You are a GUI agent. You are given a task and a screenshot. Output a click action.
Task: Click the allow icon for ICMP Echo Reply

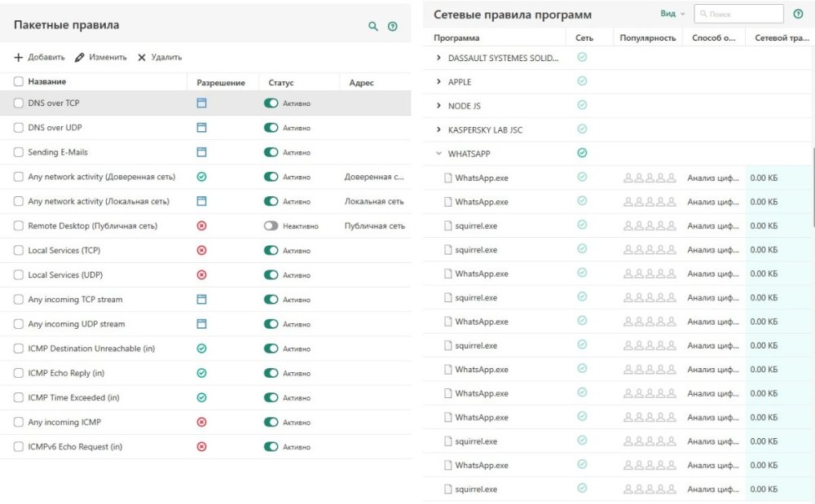pyautogui.click(x=202, y=373)
